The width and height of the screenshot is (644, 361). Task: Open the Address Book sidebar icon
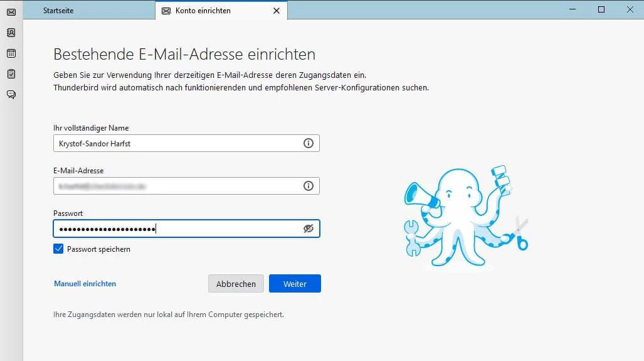pyautogui.click(x=11, y=33)
